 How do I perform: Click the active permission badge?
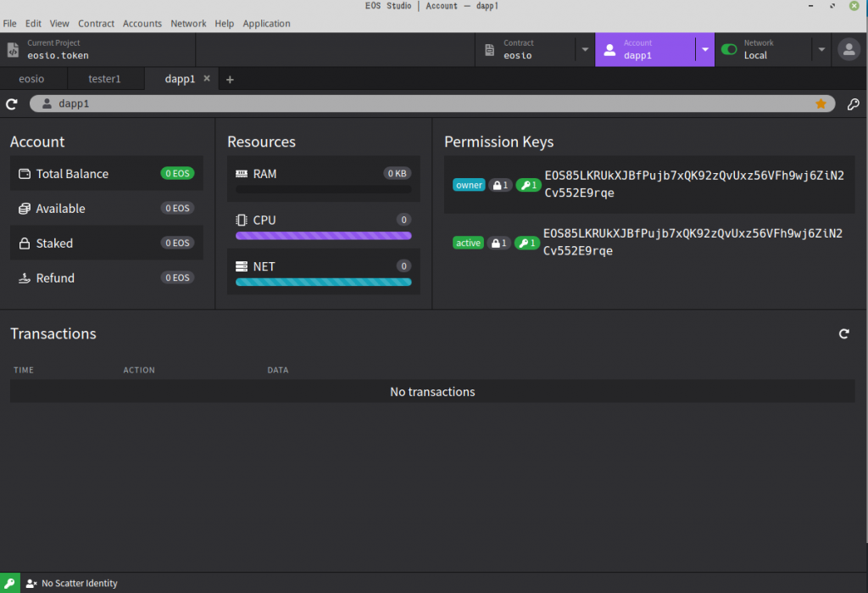[x=468, y=243]
